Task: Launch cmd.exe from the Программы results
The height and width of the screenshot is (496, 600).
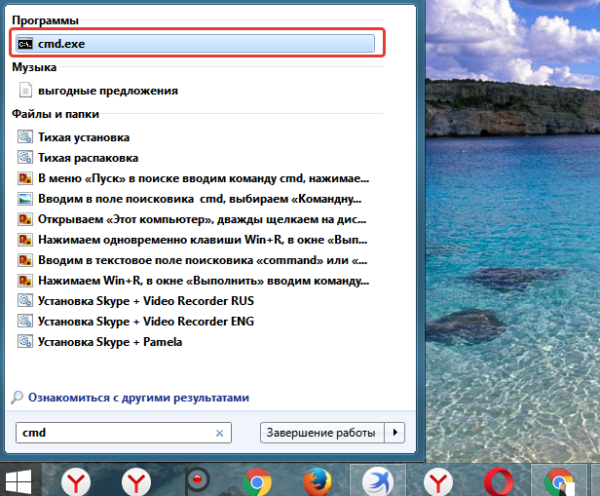Action: tap(195, 44)
